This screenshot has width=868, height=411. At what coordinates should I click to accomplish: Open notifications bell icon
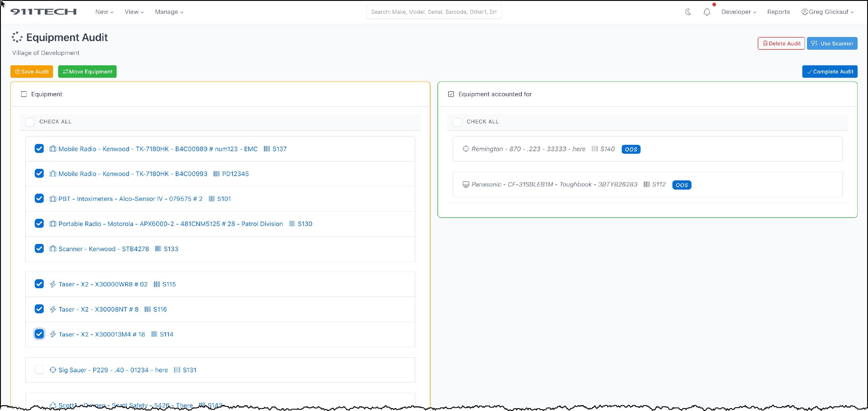pyautogui.click(x=707, y=12)
